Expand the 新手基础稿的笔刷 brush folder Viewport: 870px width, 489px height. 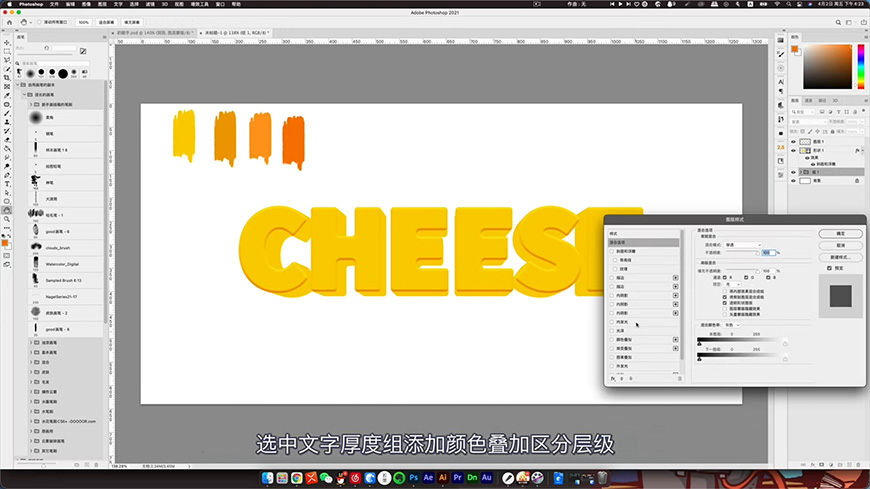(29, 104)
